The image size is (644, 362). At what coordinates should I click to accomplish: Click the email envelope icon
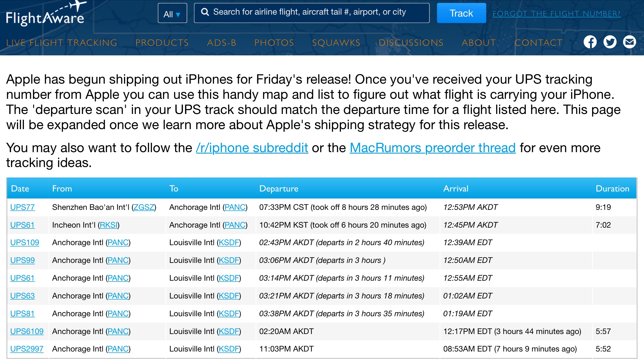pos(629,42)
